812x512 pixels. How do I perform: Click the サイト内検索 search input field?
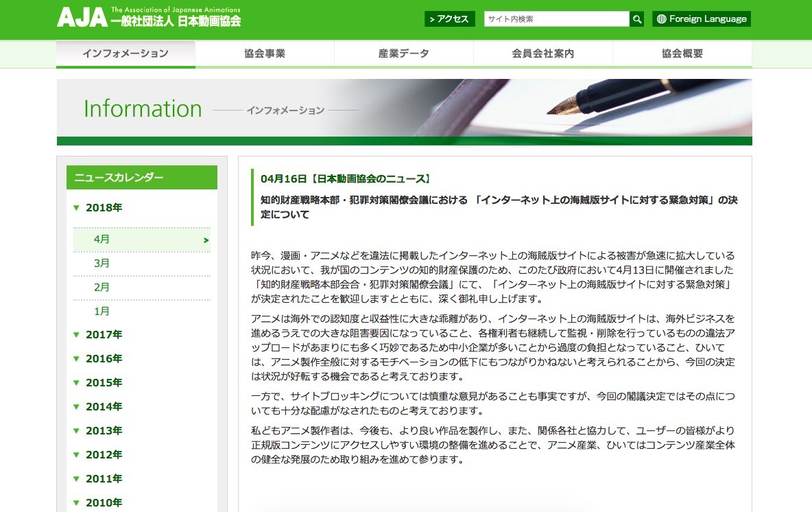pyautogui.click(x=556, y=19)
